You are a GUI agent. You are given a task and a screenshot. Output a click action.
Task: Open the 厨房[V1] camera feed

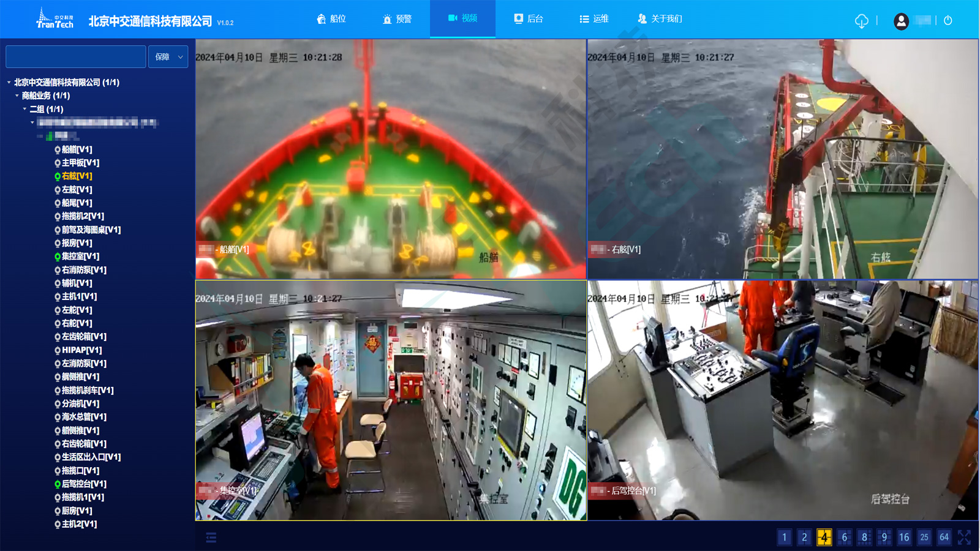click(77, 511)
